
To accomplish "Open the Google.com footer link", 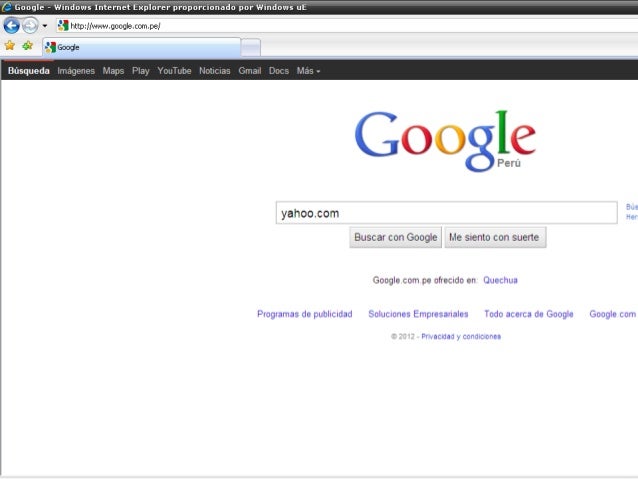I will coord(613,314).
